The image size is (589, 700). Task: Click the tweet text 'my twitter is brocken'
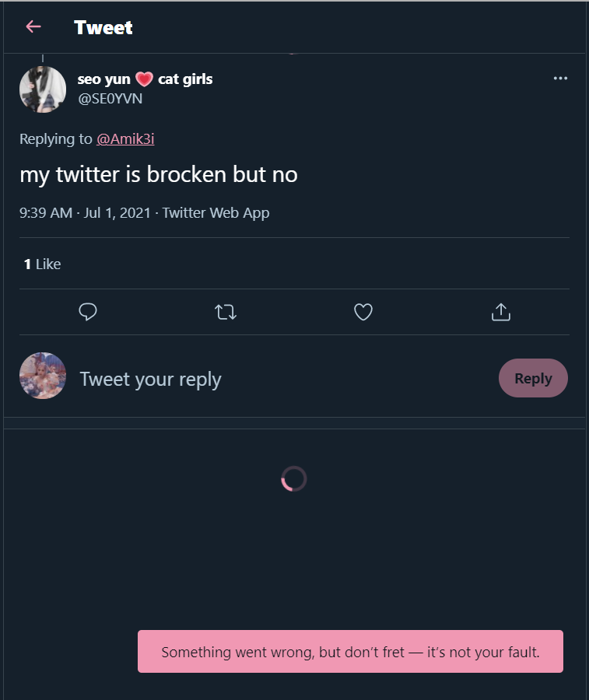tap(123, 174)
